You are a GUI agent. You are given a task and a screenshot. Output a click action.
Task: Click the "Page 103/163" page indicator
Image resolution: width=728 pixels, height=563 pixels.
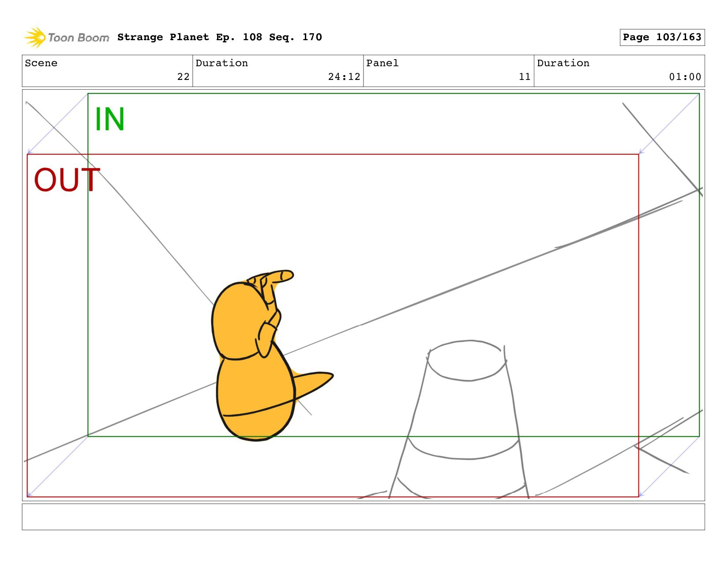coord(662,37)
